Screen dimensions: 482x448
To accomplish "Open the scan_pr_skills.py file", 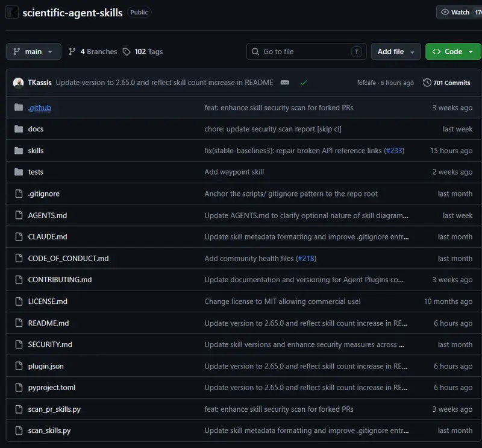I will [54, 409].
